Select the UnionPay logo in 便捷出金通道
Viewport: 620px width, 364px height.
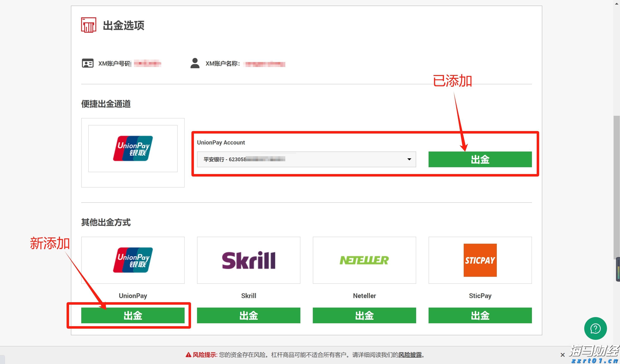[133, 148]
